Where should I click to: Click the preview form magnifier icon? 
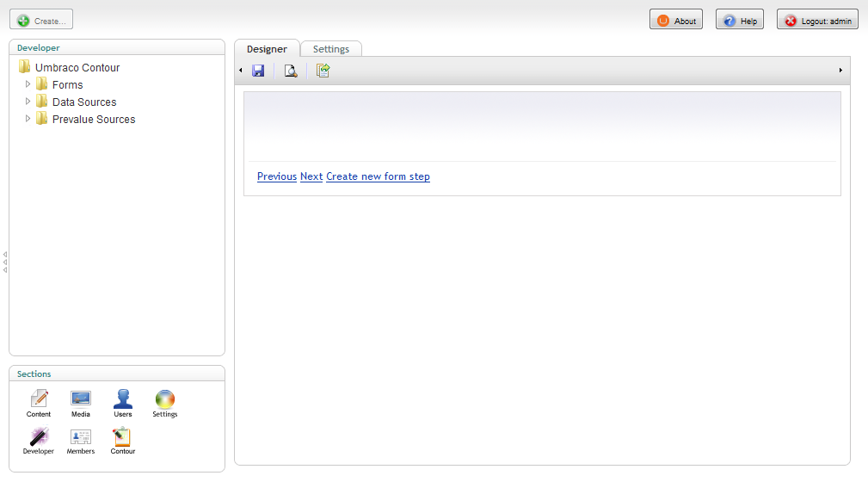click(291, 71)
